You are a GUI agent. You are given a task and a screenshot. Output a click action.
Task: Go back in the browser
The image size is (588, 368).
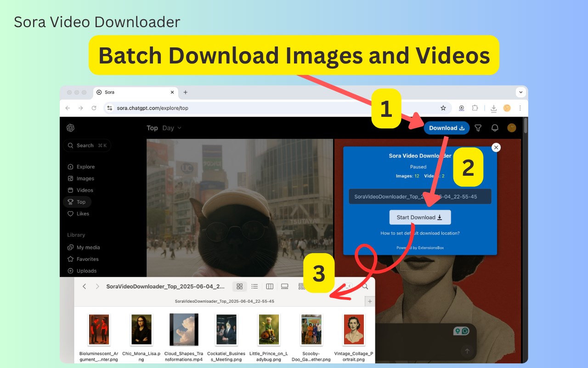[x=68, y=108]
